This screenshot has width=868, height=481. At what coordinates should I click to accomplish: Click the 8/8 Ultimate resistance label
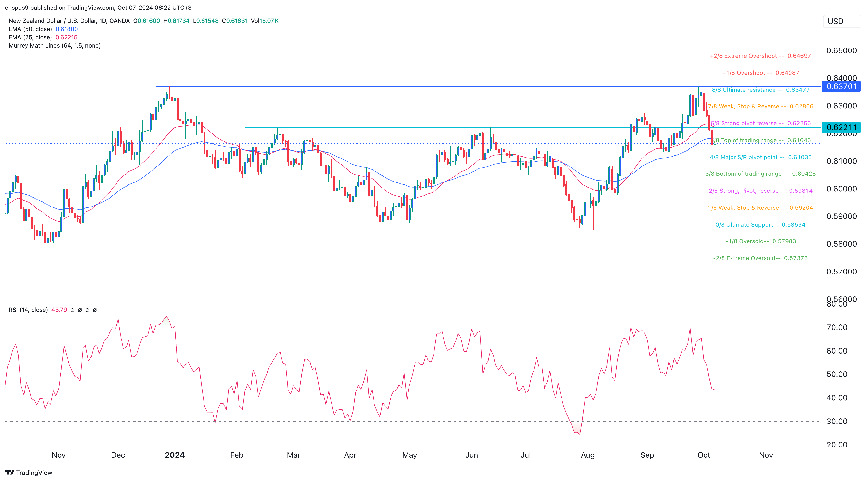point(760,90)
